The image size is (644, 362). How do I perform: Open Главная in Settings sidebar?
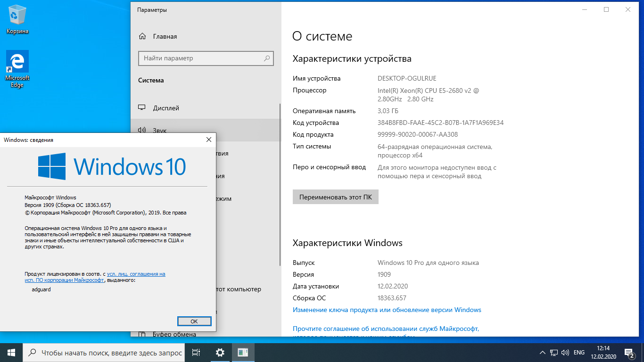pos(165,36)
